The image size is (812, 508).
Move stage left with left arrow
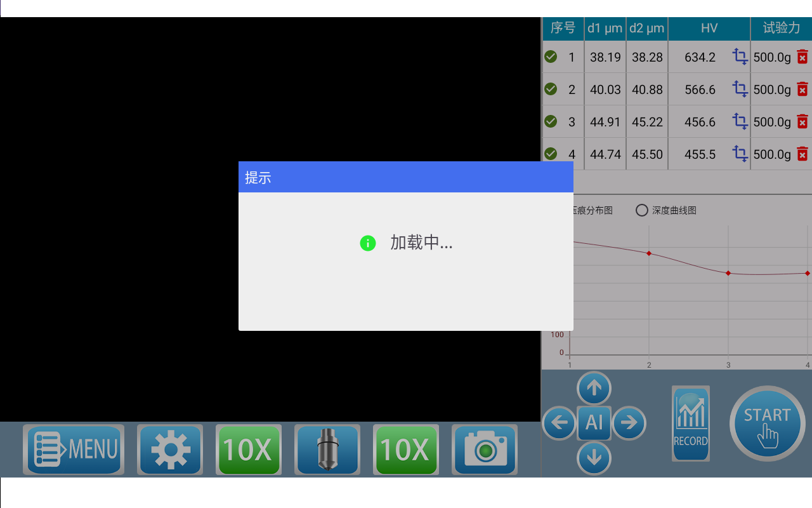(560, 423)
